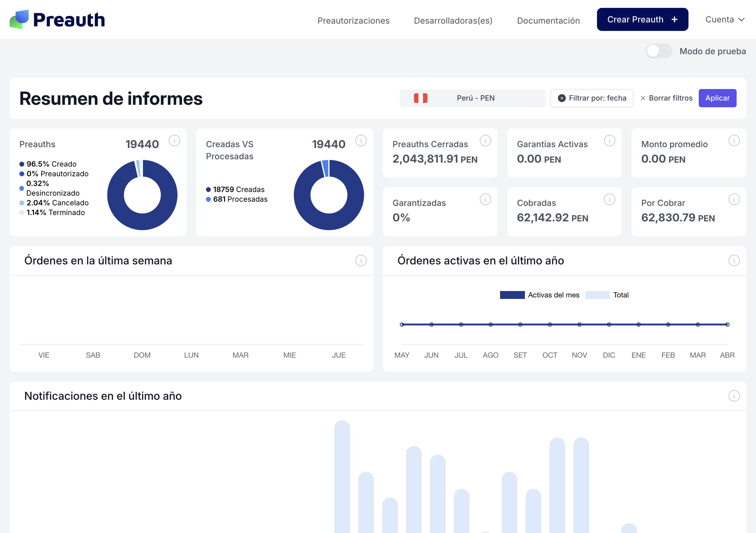This screenshot has height=533, width=756.
Task: Click the Preauth logo to return home
Action: (57, 19)
